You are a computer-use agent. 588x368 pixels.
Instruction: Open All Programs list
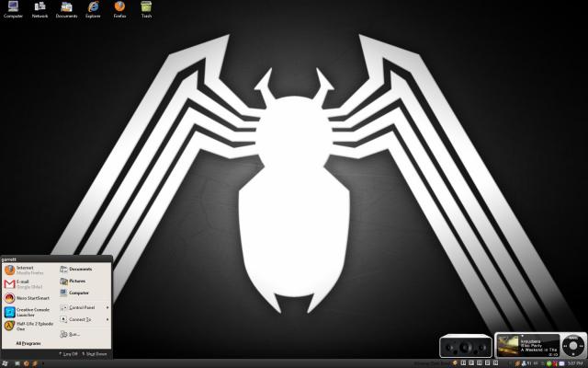point(28,343)
